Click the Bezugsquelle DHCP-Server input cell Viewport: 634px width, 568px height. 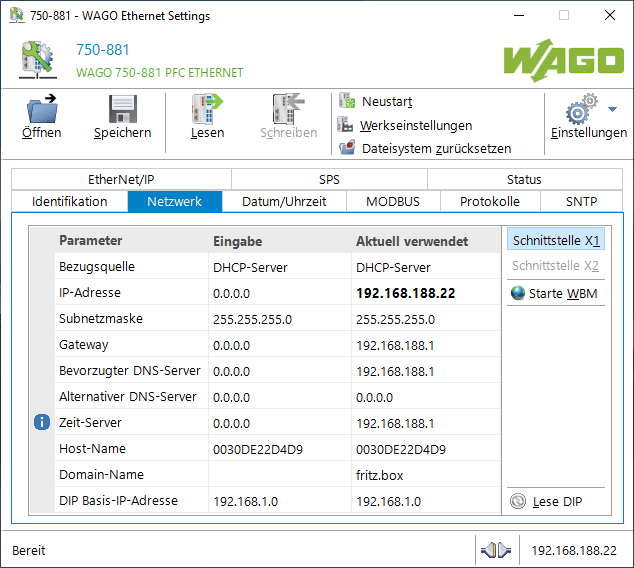click(278, 267)
